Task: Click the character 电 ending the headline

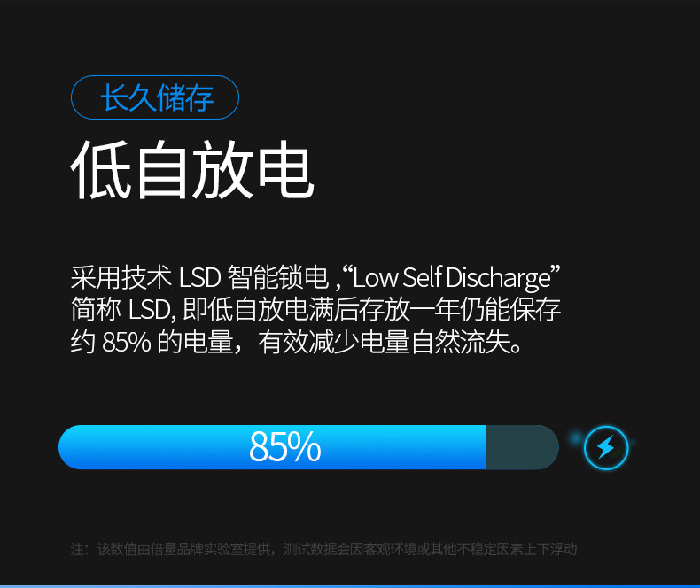Action: (x=285, y=169)
